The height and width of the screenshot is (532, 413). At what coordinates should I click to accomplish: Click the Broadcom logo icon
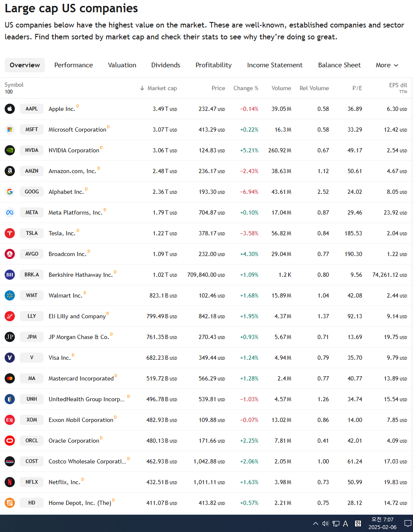coord(10,254)
